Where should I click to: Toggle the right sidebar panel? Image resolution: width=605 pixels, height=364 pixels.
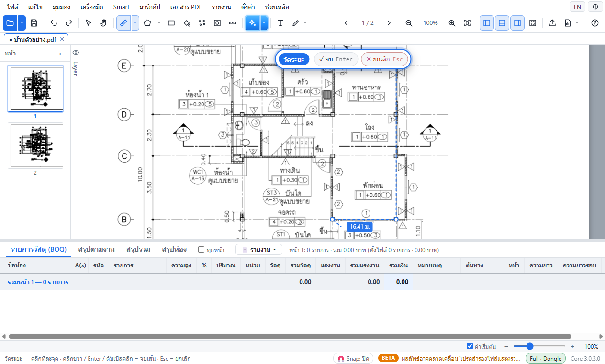point(517,23)
